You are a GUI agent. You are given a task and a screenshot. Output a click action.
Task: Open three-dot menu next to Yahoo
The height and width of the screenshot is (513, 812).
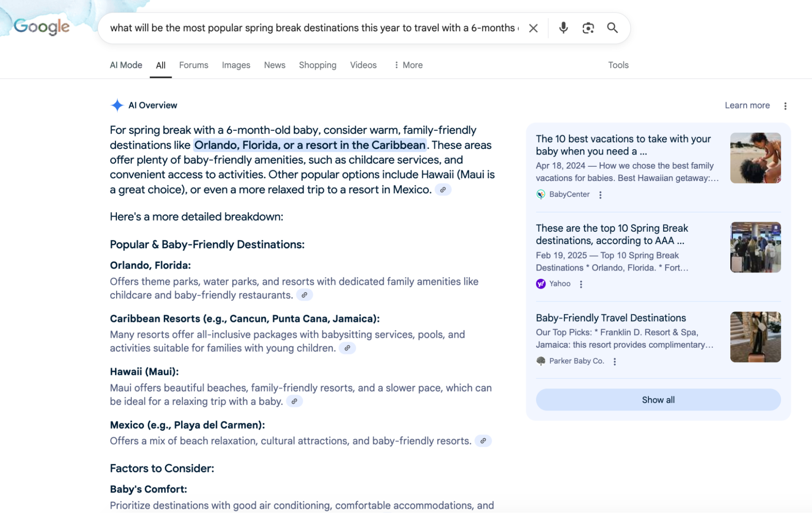tap(581, 284)
